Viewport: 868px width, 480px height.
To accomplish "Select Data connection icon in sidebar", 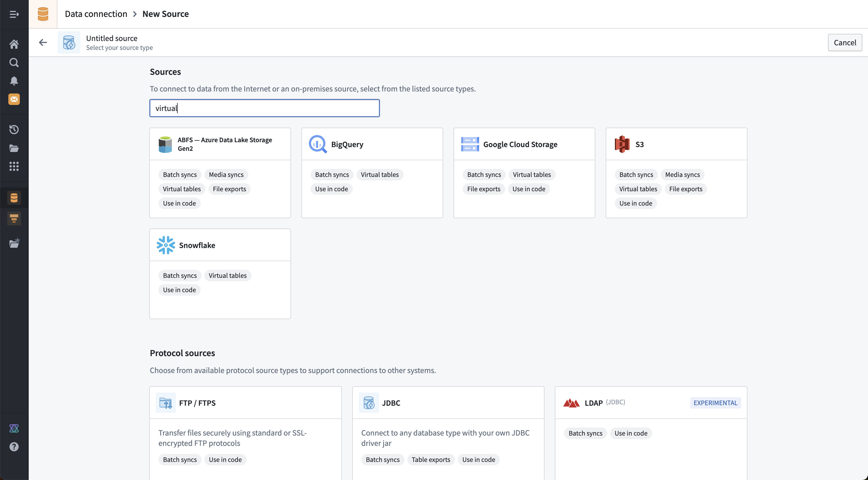I will point(14,198).
